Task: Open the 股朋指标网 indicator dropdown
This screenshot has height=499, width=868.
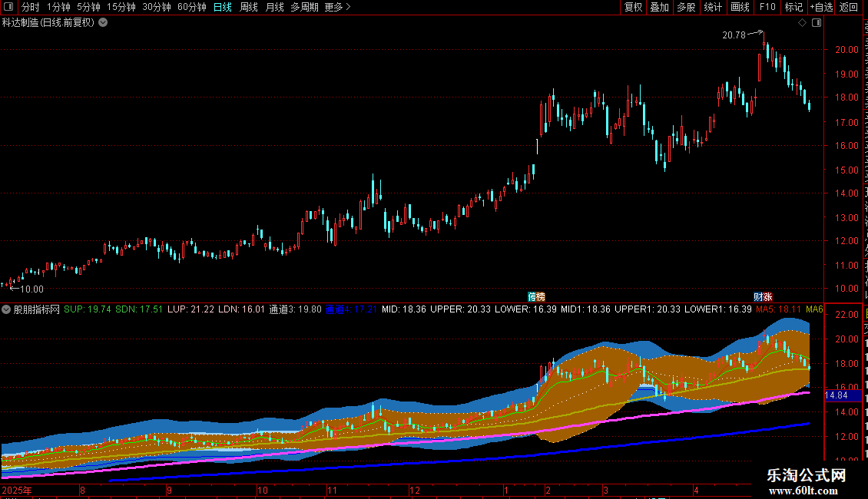Action: coord(6,309)
